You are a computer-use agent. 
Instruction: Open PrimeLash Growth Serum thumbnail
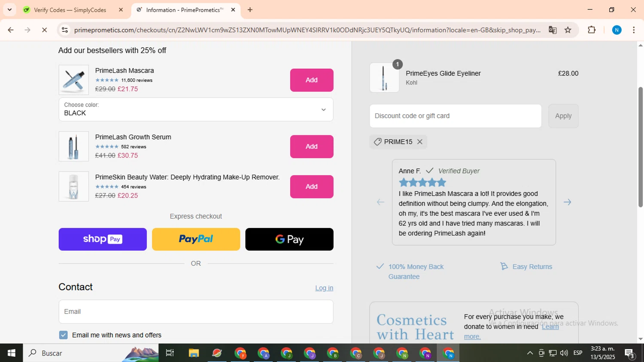pyautogui.click(x=74, y=146)
